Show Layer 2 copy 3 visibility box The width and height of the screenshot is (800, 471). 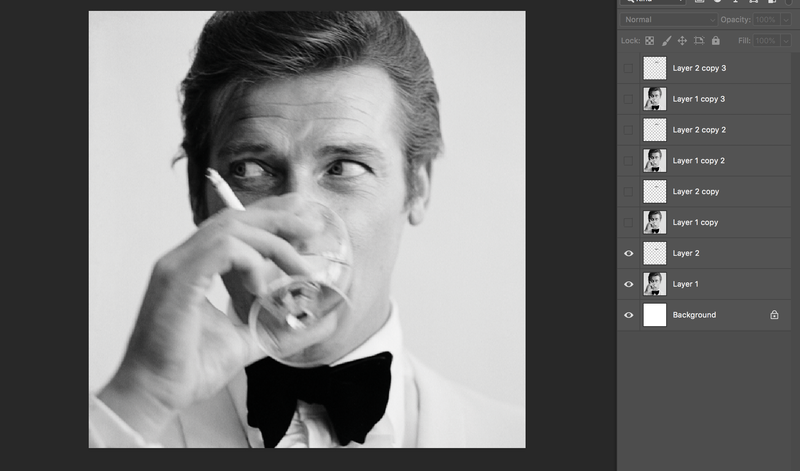point(629,68)
